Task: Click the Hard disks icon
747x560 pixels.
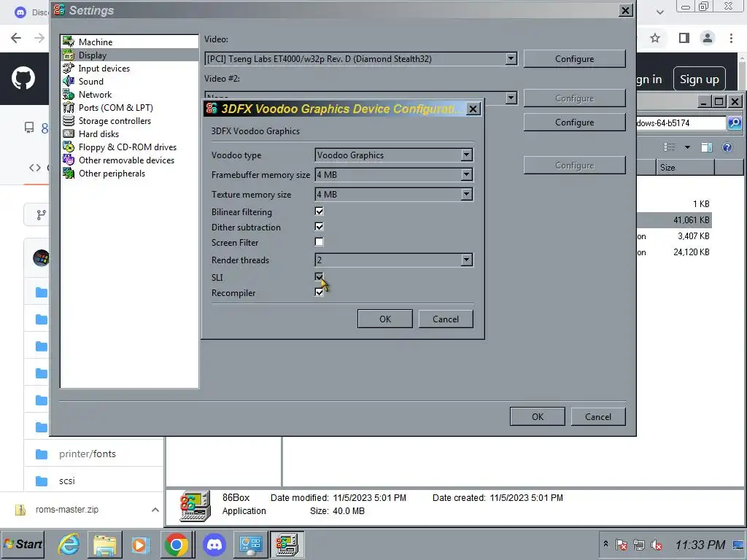Action: (69, 134)
